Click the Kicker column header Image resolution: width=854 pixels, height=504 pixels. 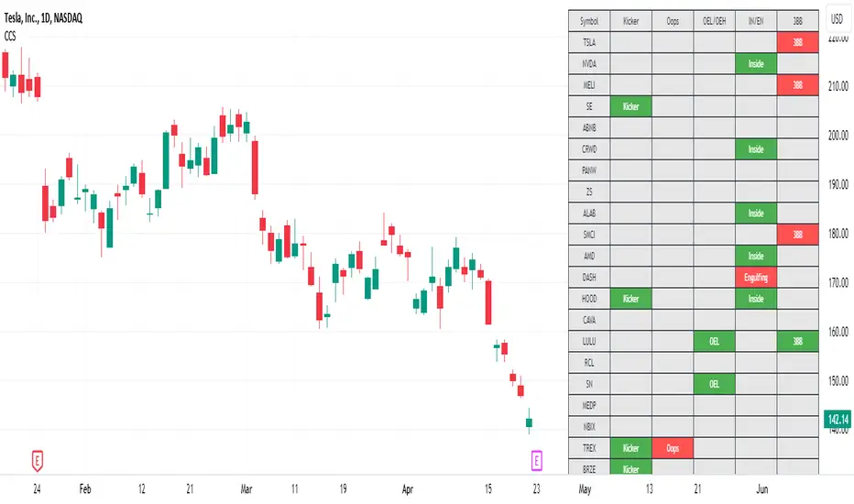click(630, 21)
